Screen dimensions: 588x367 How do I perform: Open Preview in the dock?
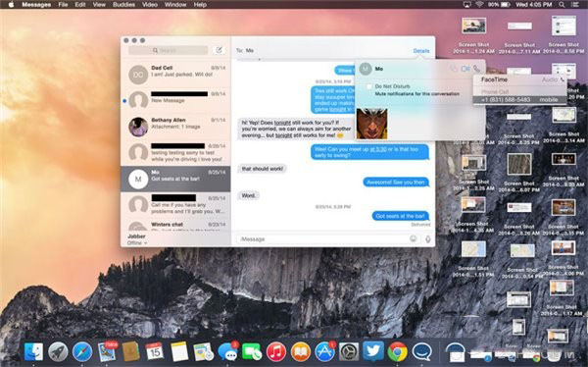pos(203,352)
